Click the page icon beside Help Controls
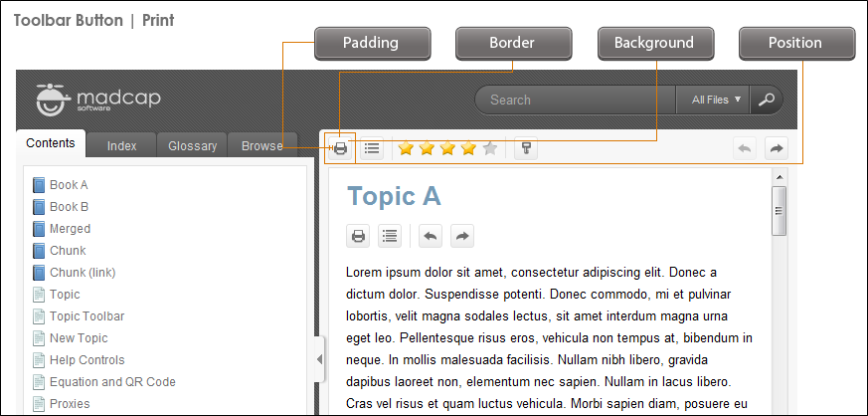The image size is (868, 416). coord(38,360)
